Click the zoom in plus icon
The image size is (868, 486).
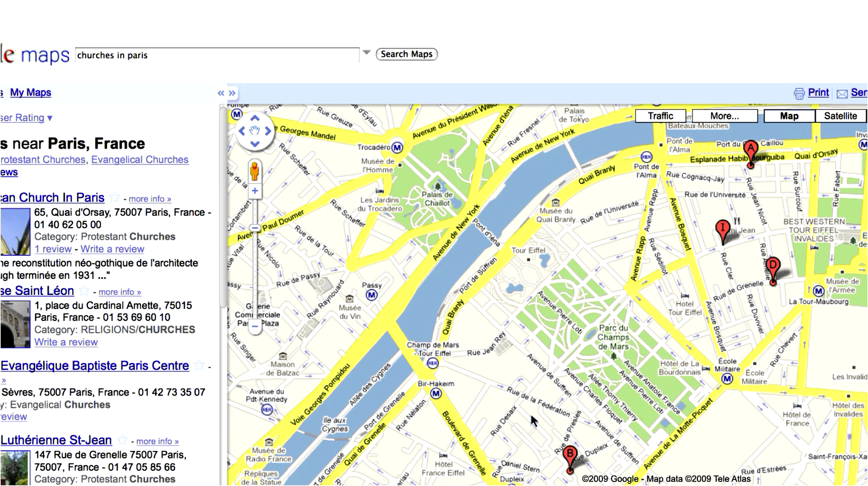(x=254, y=190)
